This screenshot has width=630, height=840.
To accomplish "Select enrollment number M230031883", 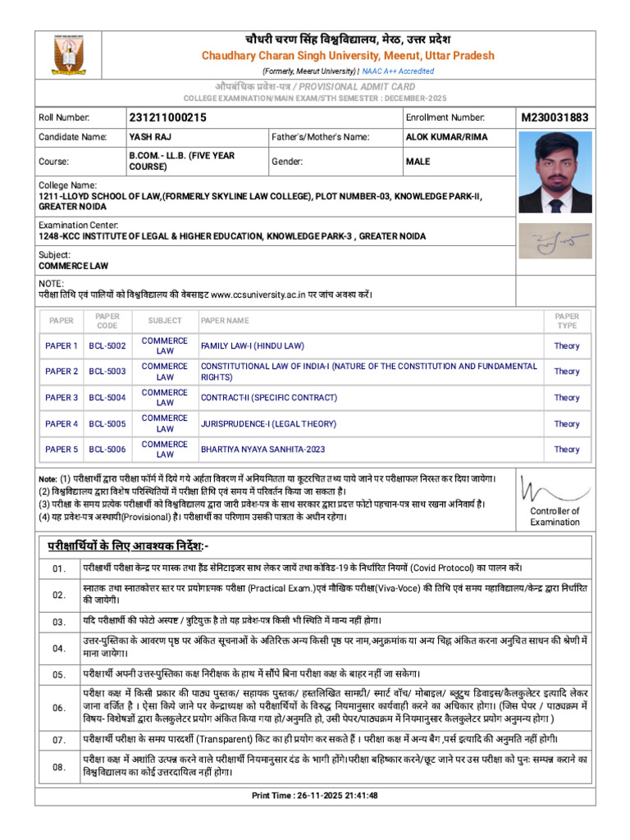I will coord(555,117).
